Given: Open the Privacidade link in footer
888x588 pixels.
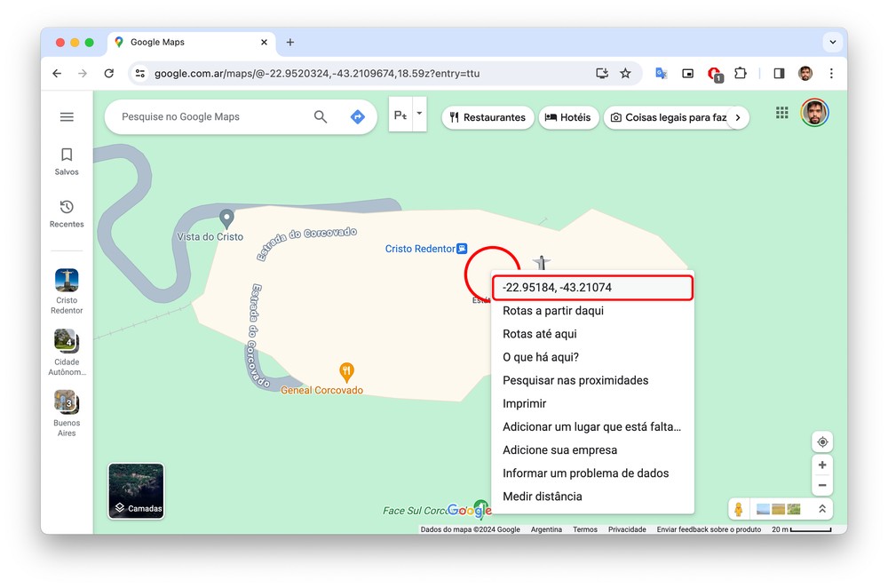Looking at the screenshot, I should pos(627,529).
